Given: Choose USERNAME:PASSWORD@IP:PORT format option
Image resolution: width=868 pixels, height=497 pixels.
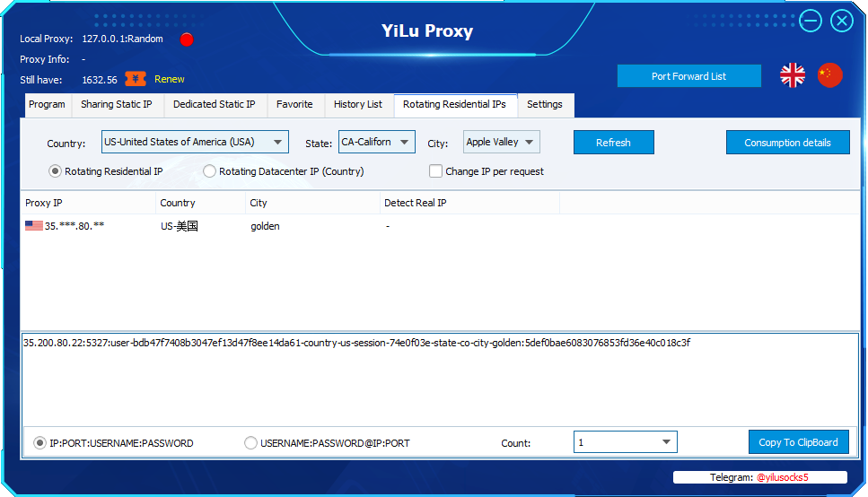Looking at the screenshot, I should (250, 442).
